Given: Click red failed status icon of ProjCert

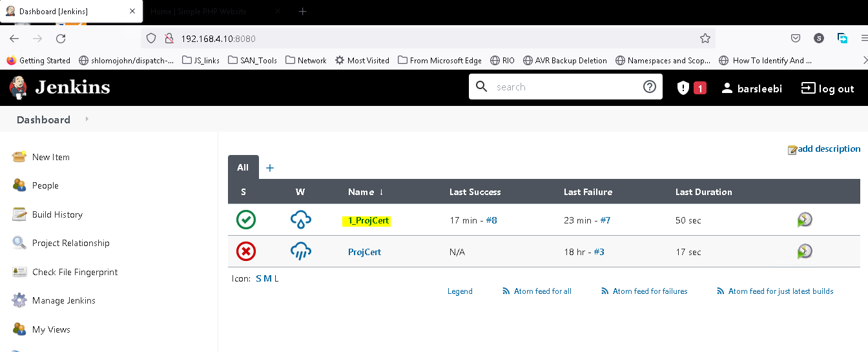Looking at the screenshot, I should point(246,251).
